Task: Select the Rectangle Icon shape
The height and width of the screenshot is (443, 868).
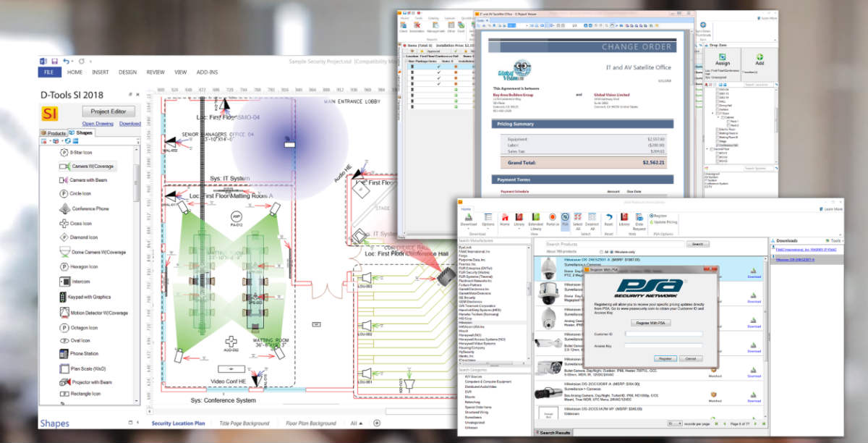Action: 79,395
